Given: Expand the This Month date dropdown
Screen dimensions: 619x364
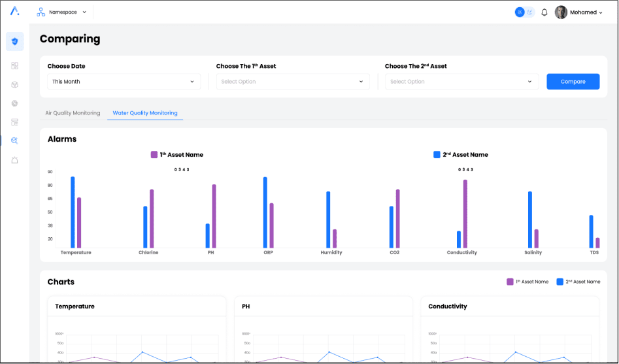Looking at the screenshot, I should 124,82.
